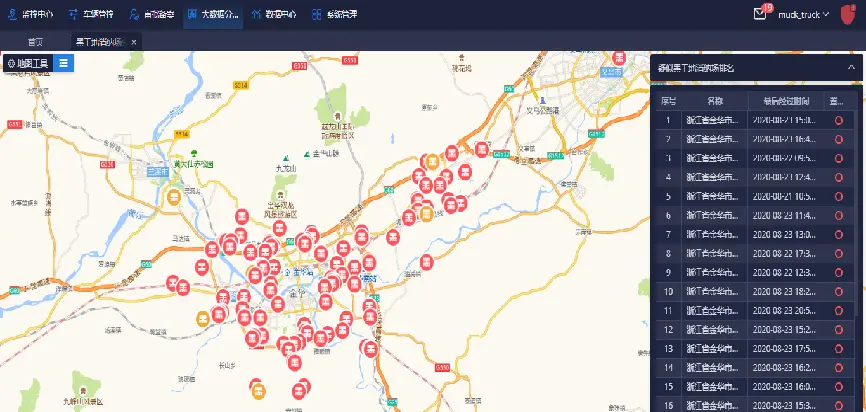Click the 最后经过时间 column header
866x412 pixels.
coord(786,102)
